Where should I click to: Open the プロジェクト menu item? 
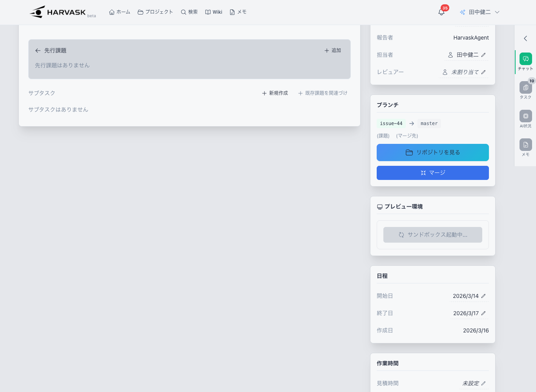click(155, 12)
